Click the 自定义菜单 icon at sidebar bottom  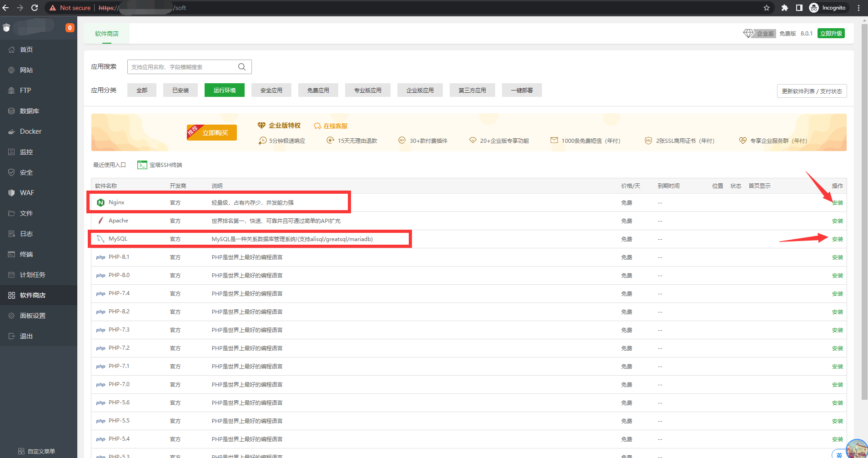point(21,451)
